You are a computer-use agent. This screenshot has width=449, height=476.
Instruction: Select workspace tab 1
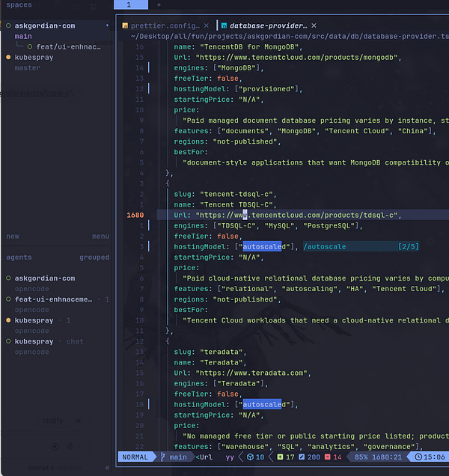click(x=131, y=4)
